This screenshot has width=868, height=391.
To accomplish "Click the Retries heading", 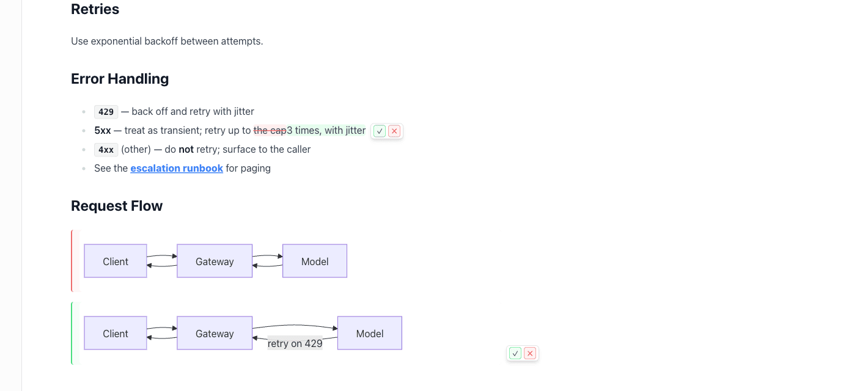I will click(x=95, y=9).
